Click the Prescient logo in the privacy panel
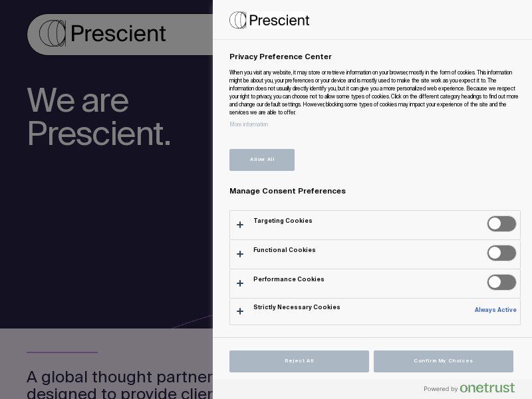 (x=269, y=20)
